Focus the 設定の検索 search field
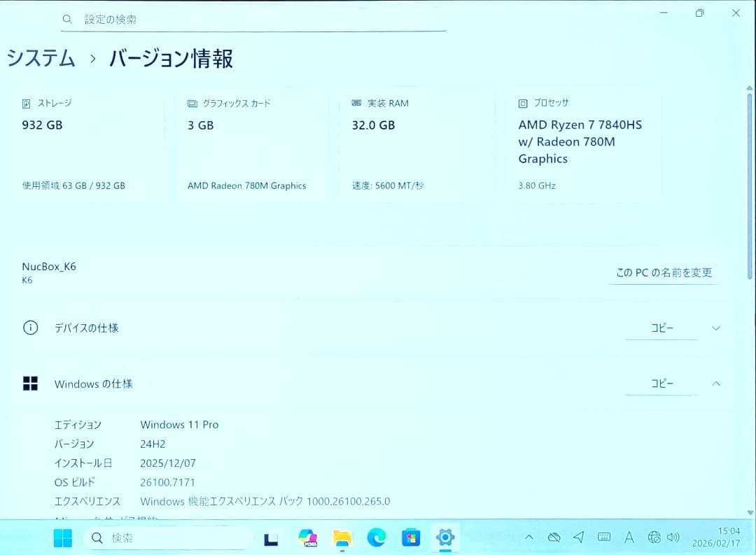The image size is (756, 555). pos(253,20)
